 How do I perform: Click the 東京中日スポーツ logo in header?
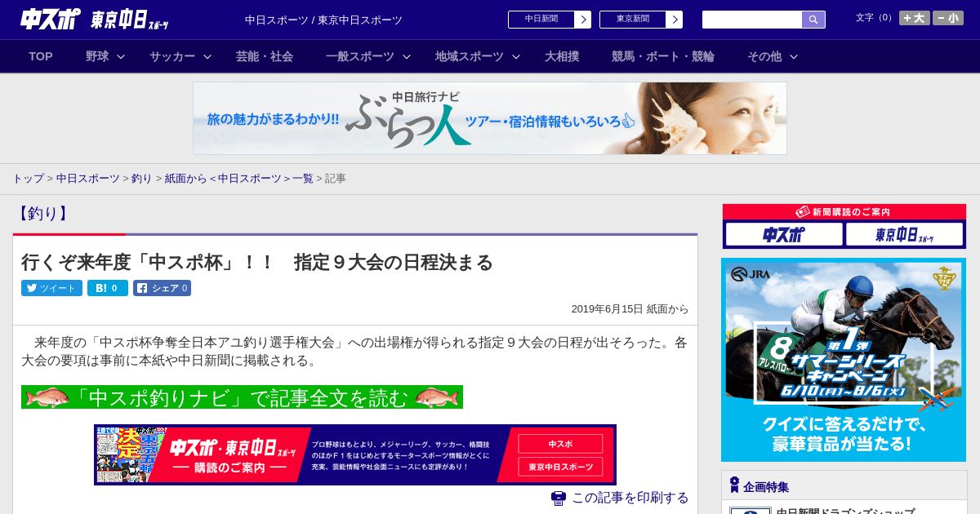(130, 20)
